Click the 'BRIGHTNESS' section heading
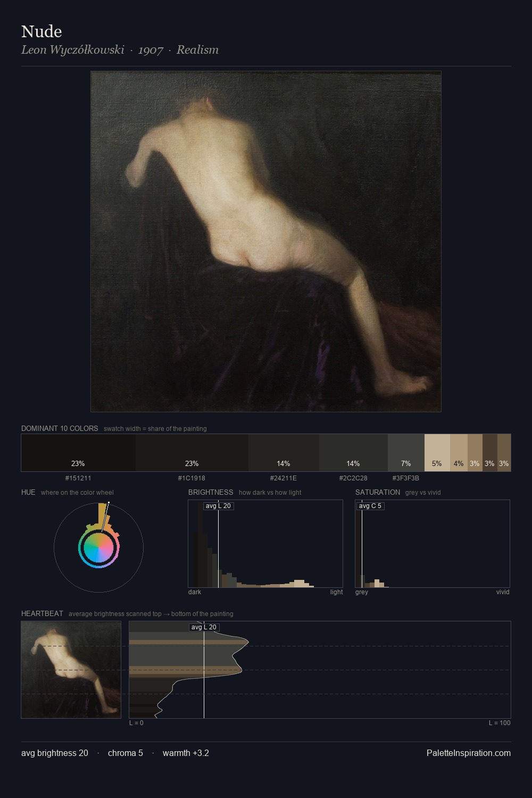Screen dimensions: 532x798 point(211,492)
